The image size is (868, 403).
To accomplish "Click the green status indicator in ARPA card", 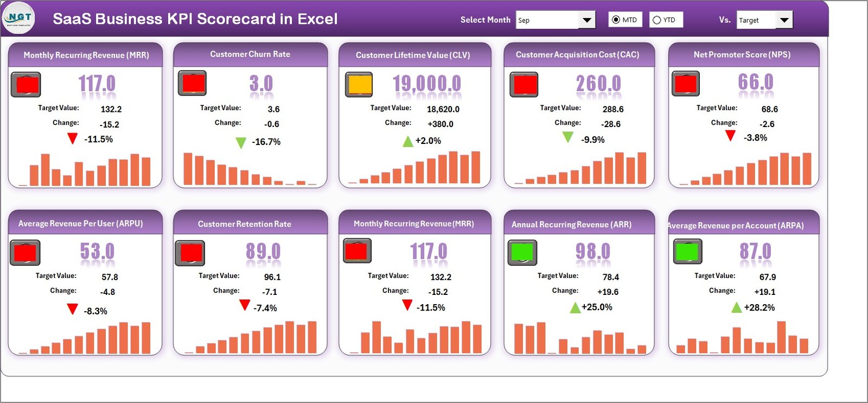I will 688,251.
